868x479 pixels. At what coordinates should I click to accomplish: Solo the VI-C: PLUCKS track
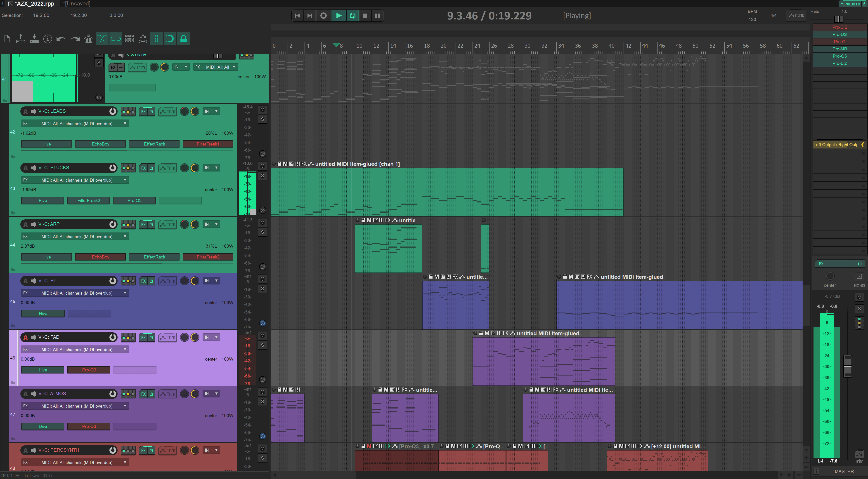(263, 176)
